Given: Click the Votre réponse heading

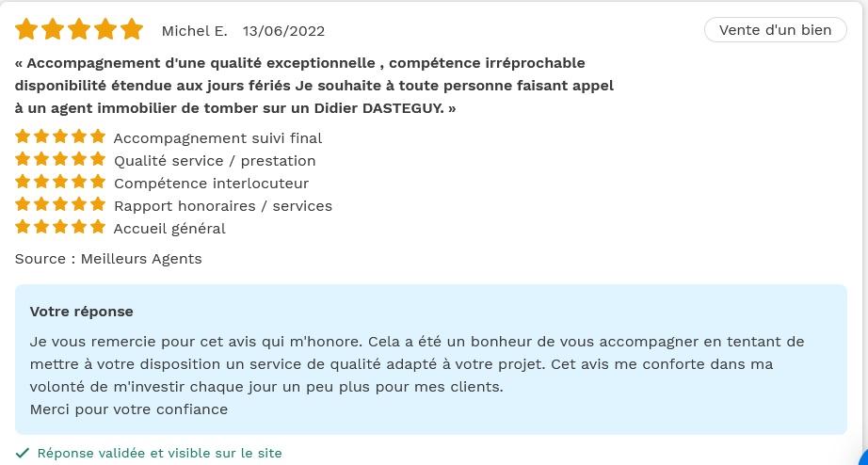Looking at the screenshot, I should (x=81, y=312).
